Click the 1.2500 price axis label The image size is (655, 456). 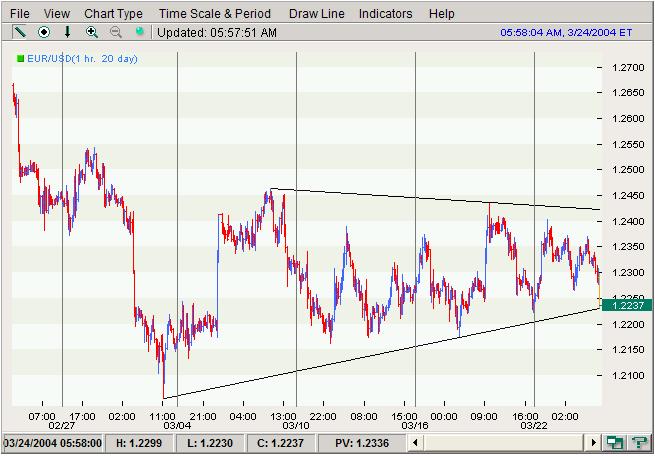tap(628, 170)
